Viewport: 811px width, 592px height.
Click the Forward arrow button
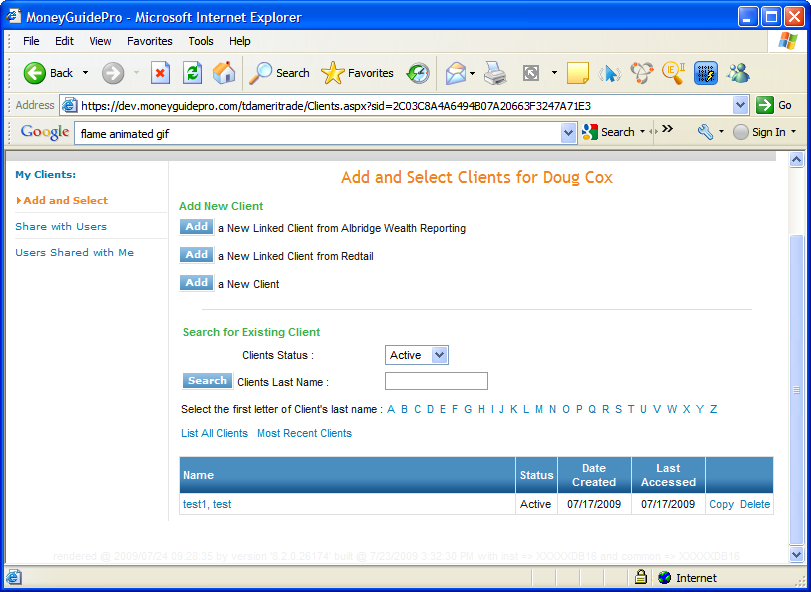[113, 73]
